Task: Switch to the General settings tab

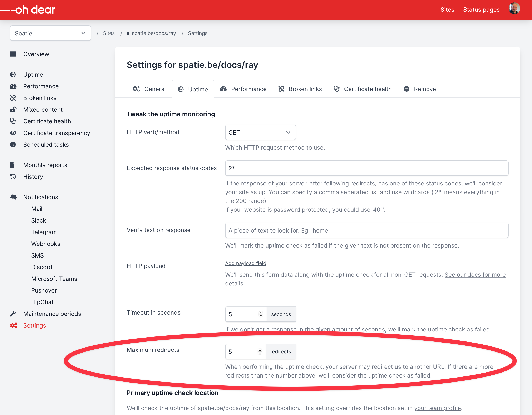Action: (x=149, y=89)
